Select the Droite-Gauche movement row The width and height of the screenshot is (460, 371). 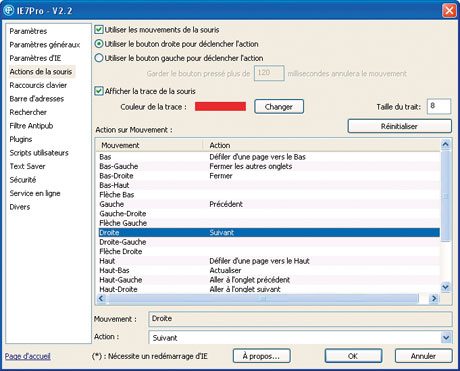[269, 242]
